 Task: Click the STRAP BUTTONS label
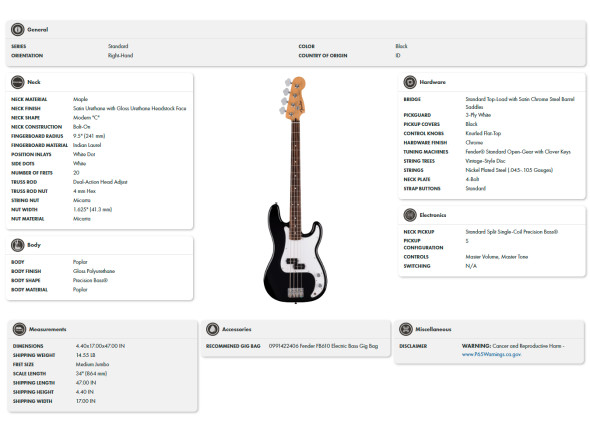point(422,189)
